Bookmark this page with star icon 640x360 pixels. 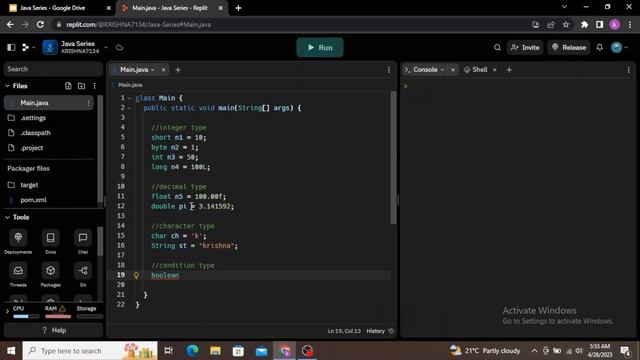click(566, 24)
